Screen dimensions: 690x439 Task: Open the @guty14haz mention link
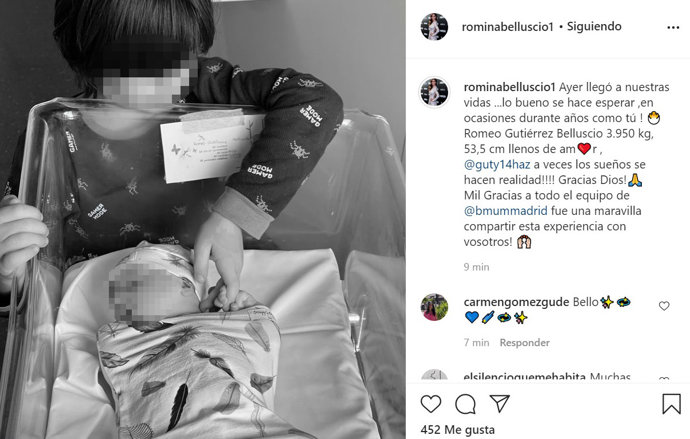(x=497, y=165)
